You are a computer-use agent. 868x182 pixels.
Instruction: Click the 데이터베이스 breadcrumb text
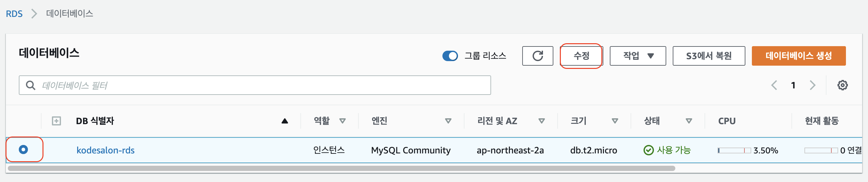point(69,14)
